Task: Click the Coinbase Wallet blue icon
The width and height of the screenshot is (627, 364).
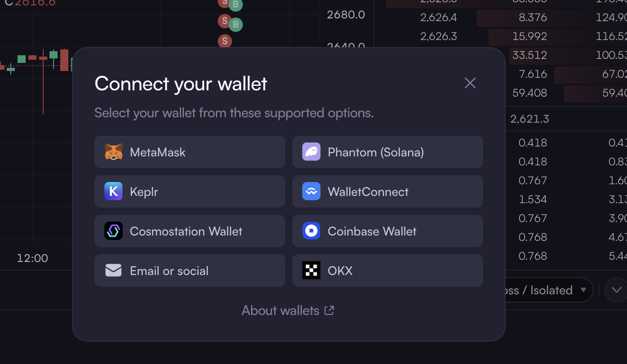Action: click(311, 231)
